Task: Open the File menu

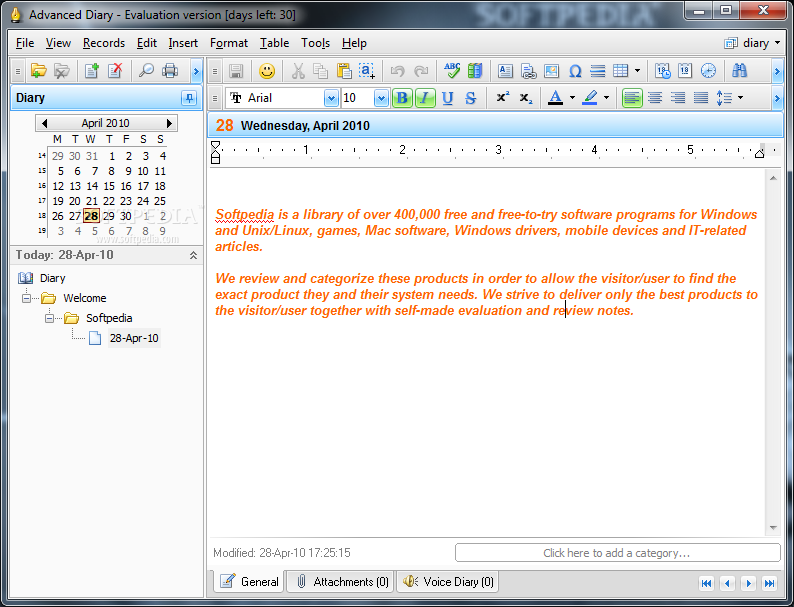Action: point(25,43)
